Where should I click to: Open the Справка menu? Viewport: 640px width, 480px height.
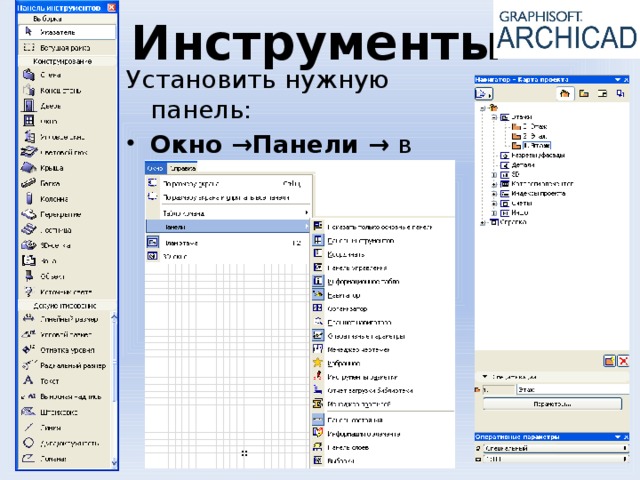(x=183, y=168)
